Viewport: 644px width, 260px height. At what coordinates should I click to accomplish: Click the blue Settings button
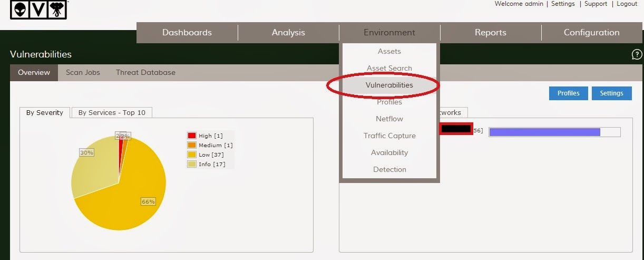[611, 93]
